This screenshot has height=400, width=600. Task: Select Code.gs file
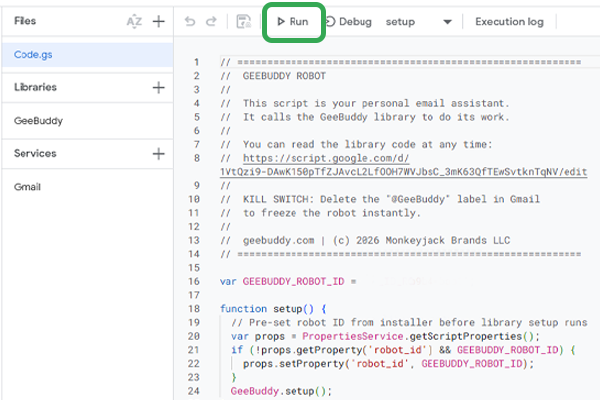tap(88, 55)
